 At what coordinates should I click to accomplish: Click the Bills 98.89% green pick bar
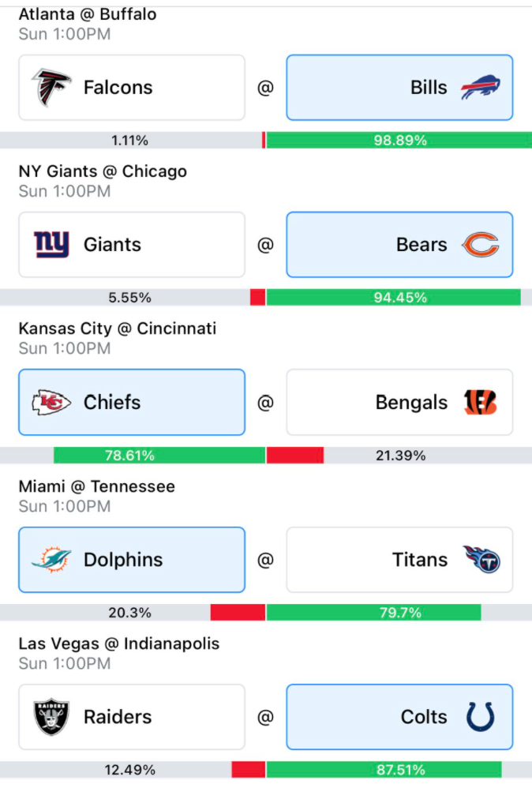point(399,141)
